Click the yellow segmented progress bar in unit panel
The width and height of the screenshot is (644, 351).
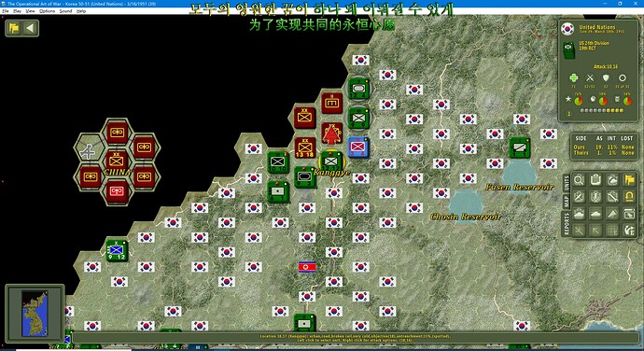pos(602,110)
